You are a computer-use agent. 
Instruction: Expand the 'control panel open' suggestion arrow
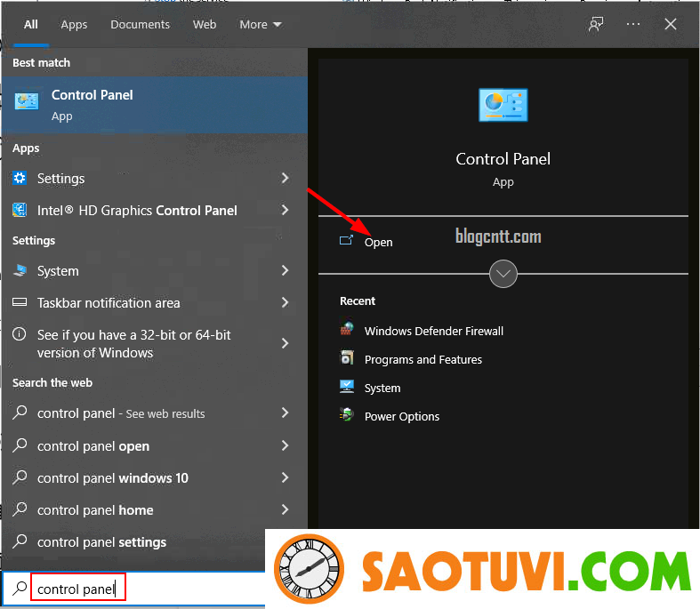(x=285, y=445)
